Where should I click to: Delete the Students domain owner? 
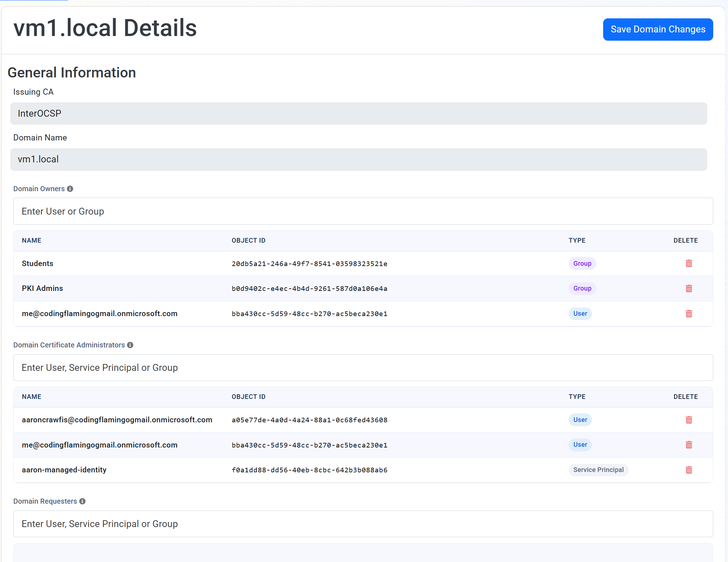point(689,264)
